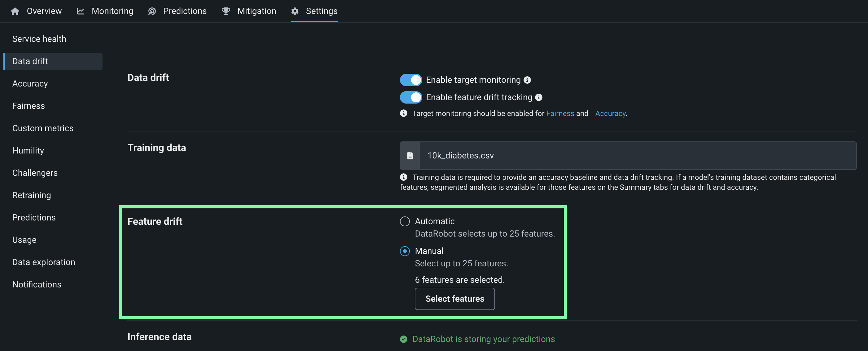Image resolution: width=868 pixels, height=351 pixels.
Task: Click the file icon for 10k_diabetes.csv
Action: (x=410, y=155)
